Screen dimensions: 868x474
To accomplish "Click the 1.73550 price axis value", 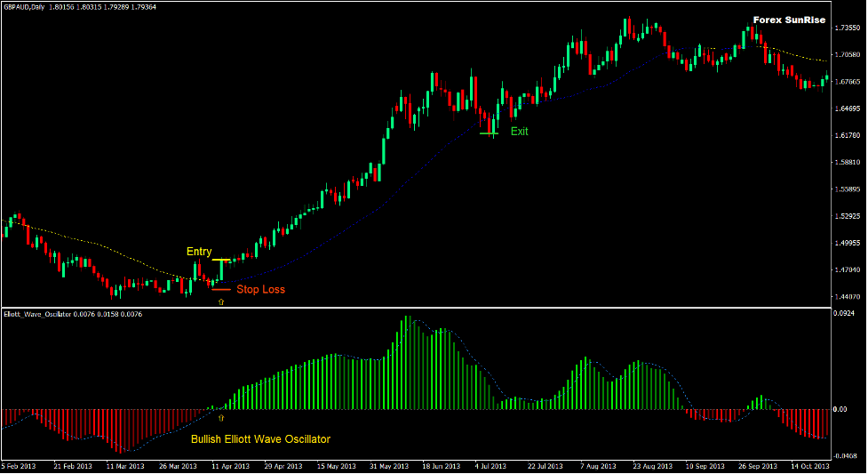I will pos(847,28).
